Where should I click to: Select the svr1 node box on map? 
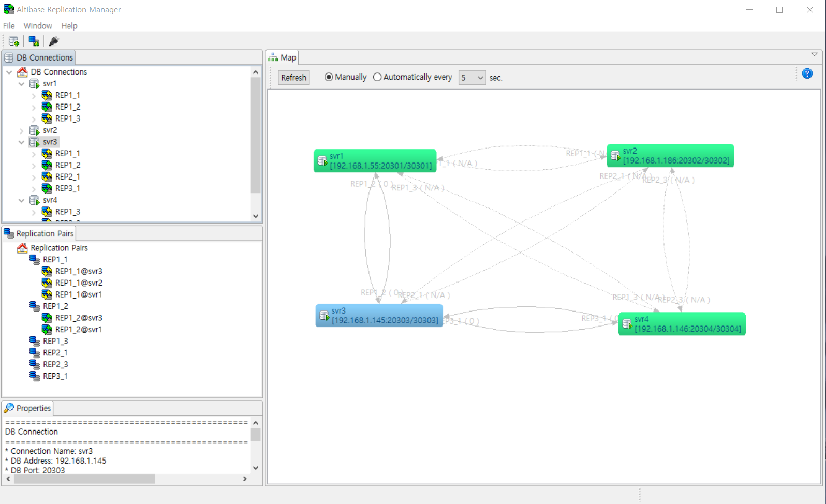coord(375,161)
